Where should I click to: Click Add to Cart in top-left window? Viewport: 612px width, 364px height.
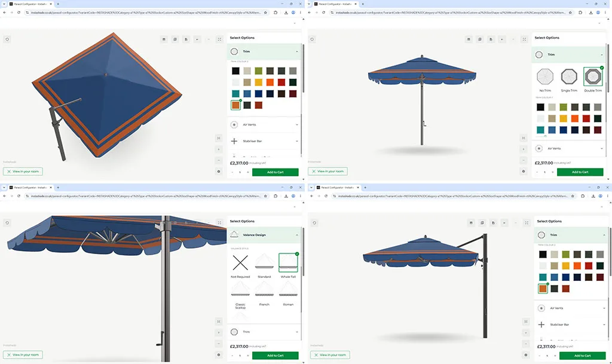(275, 172)
